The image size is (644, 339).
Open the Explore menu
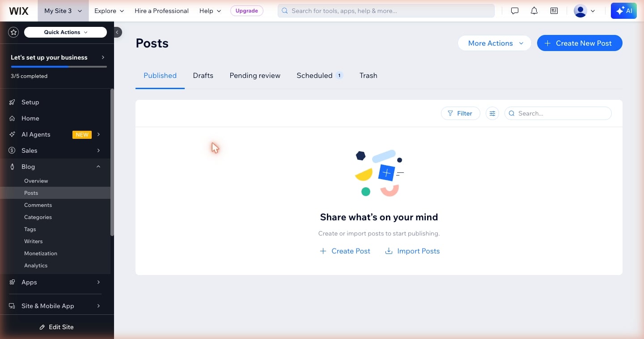(x=109, y=11)
